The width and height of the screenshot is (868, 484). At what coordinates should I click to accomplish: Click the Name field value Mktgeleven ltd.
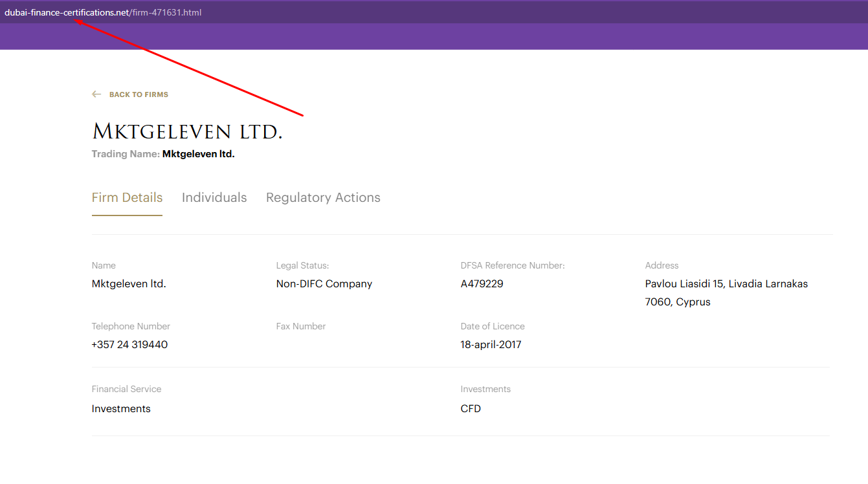coord(129,283)
